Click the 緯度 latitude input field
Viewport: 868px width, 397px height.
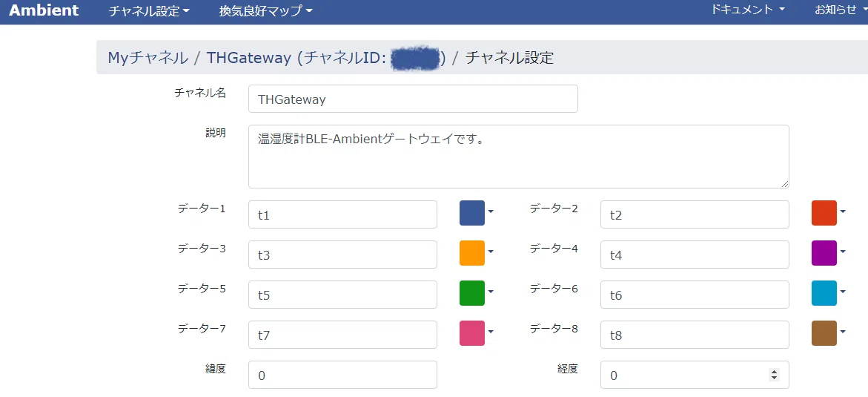tap(342, 375)
